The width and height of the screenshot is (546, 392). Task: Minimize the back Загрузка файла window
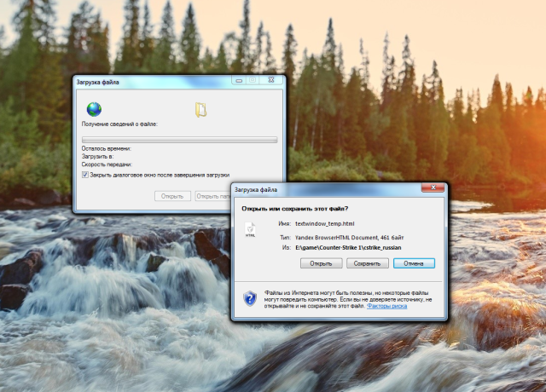click(x=239, y=80)
